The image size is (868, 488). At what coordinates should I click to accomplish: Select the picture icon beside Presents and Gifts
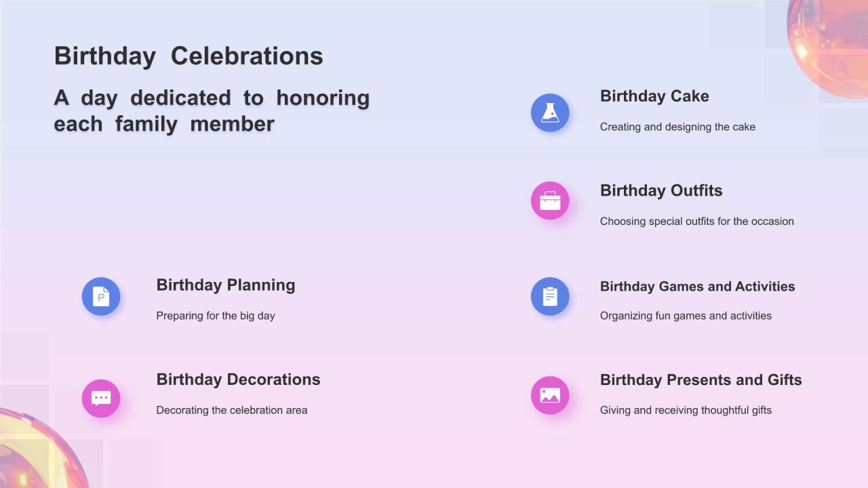coord(550,395)
